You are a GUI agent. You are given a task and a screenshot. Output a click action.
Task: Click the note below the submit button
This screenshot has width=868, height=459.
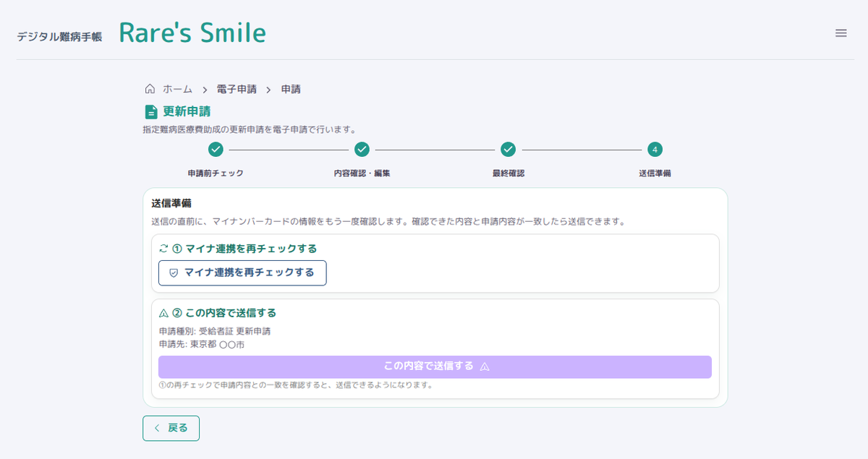(x=295, y=385)
